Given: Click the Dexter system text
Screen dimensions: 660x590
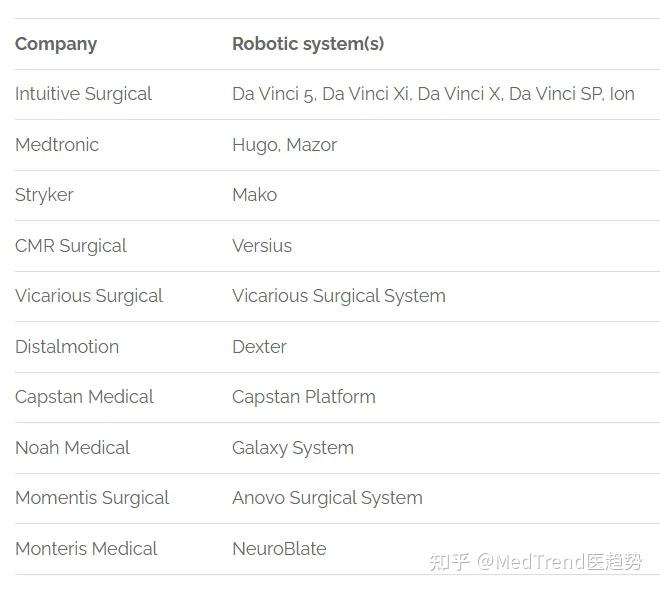Looking at the screenshot, I should (x=259, y=347).
